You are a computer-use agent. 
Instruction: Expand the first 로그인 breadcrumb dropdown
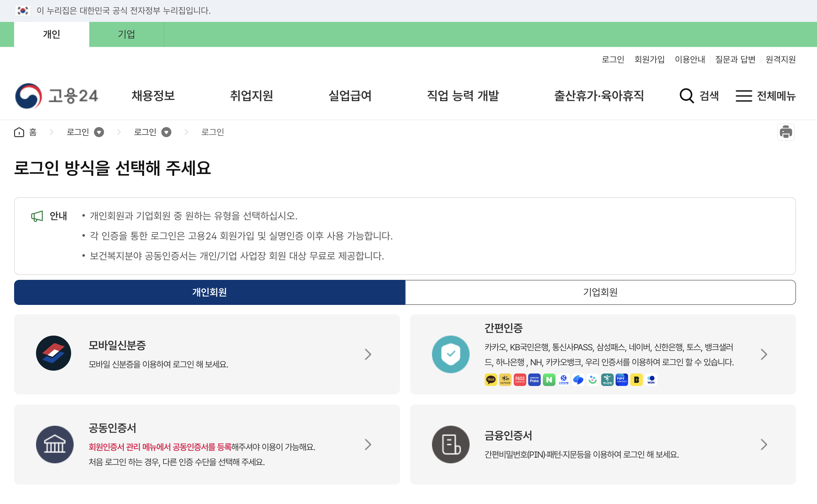click(99, 132)
